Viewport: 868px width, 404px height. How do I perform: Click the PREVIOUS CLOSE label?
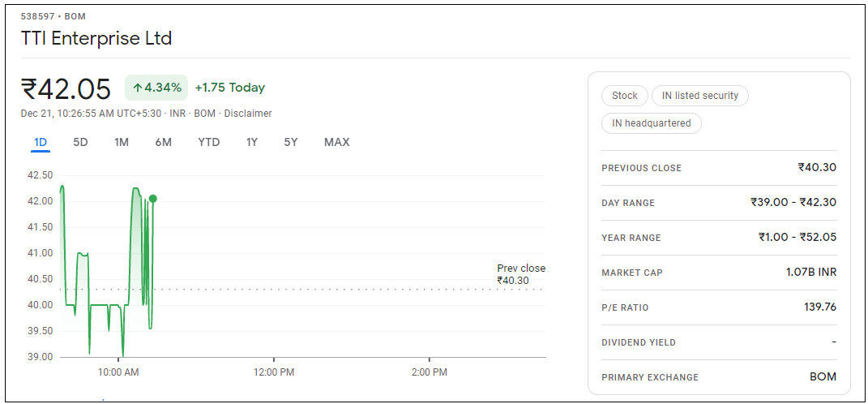pyautogui.click(x=642, y=168)
